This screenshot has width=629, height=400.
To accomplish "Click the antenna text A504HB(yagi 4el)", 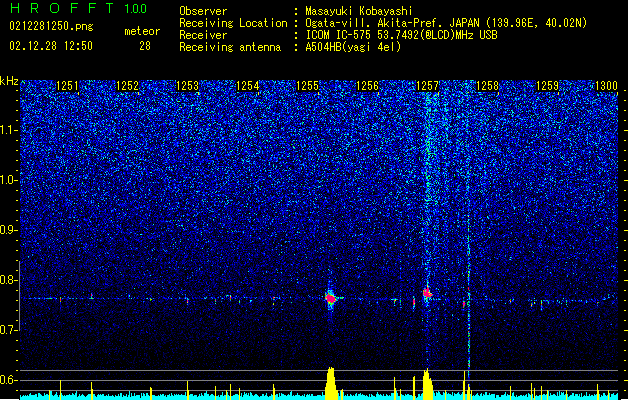I will point(353,47).
